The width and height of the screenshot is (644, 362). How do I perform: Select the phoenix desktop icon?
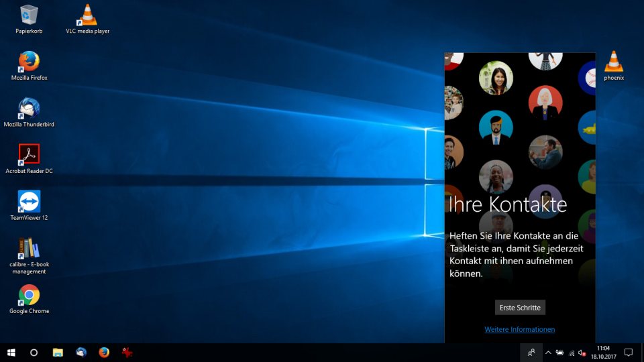pos(614,66)
